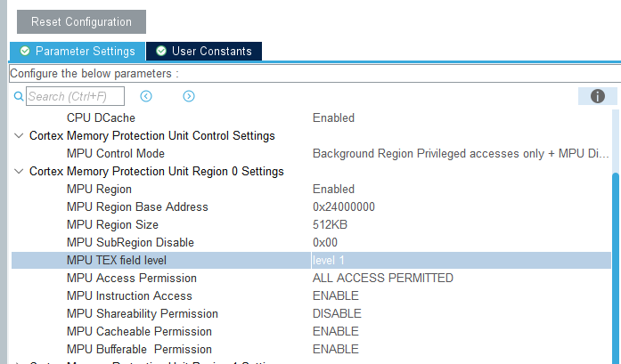This screenshot has width=621, height=364.
Task: Open MPU TEX field level dropdown
Action: (x=461, y=261)
